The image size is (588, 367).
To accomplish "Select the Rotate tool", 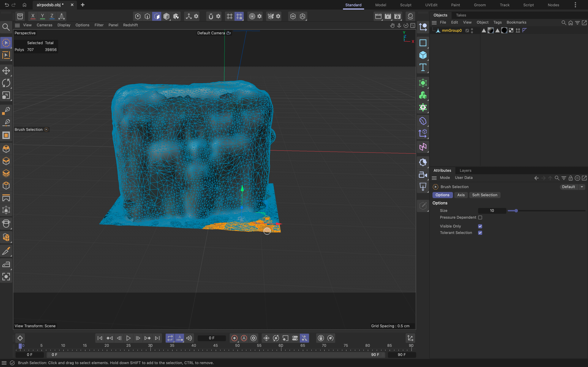I will pos(6,83).
